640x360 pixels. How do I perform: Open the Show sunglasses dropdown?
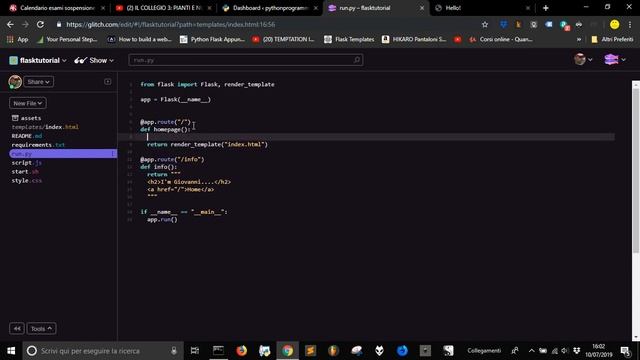click(x=94, y=60)
